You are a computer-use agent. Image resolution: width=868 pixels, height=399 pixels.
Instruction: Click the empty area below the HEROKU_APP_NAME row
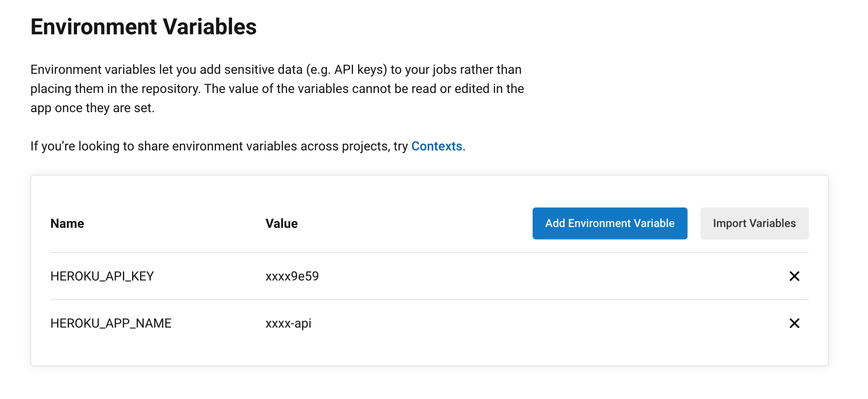[429, 350]
